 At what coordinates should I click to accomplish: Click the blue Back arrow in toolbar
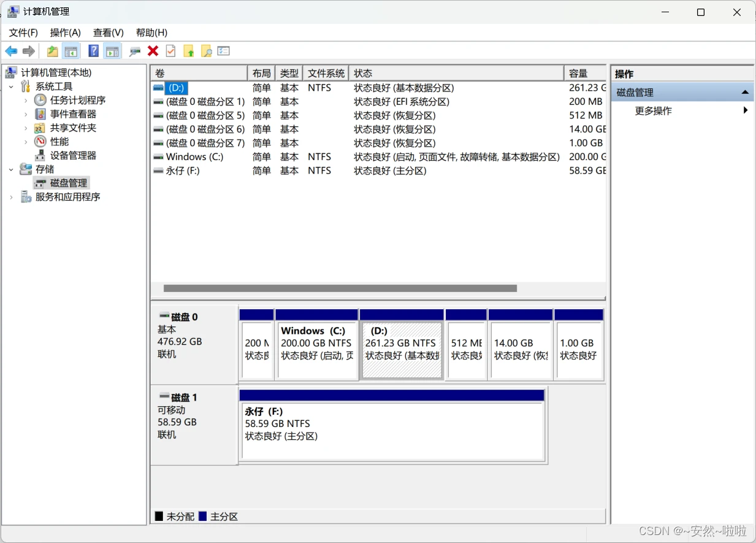pos(11,51)
